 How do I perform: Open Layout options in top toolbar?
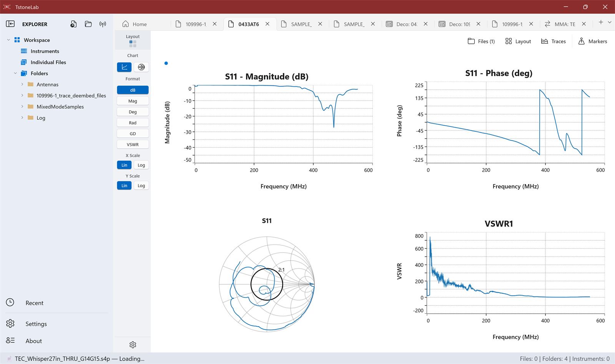518,41
